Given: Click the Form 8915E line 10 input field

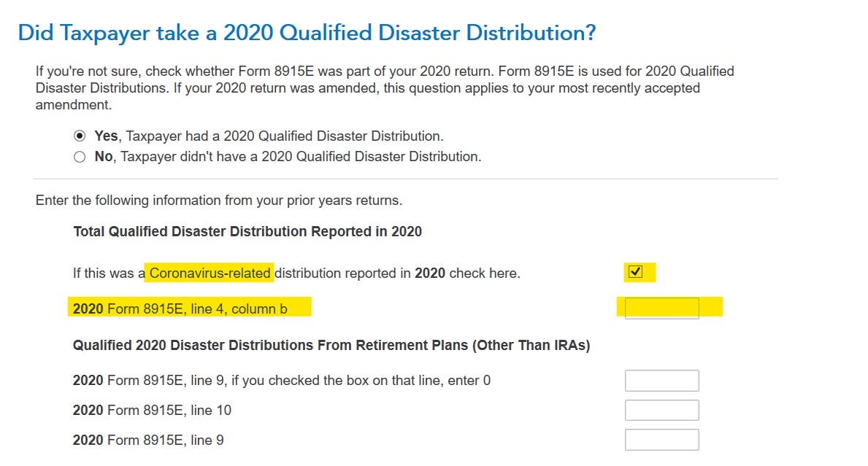Looking at the screenshot, I should [661, 410].
